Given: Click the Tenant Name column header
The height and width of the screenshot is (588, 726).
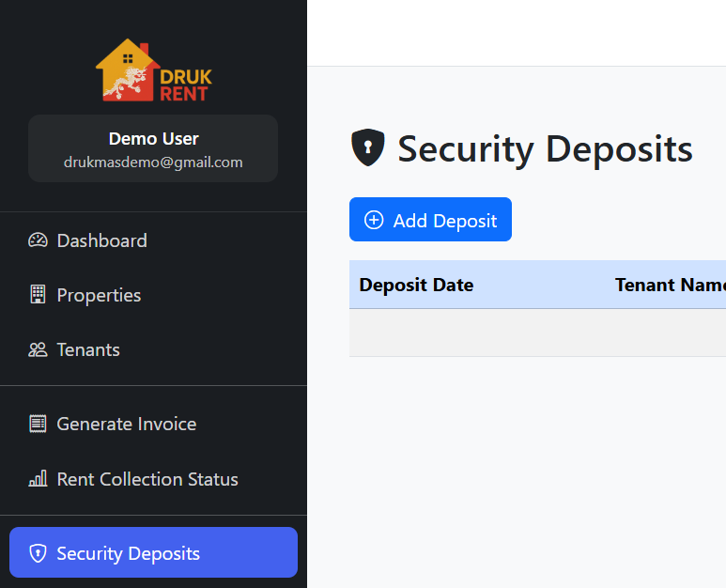Looking at the screenshot, I should tap(670, 285).
